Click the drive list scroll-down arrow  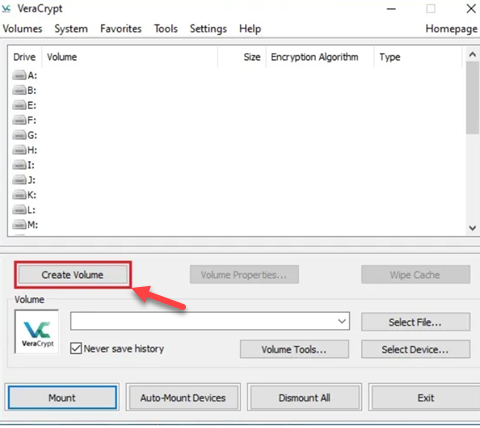[472, 228]
